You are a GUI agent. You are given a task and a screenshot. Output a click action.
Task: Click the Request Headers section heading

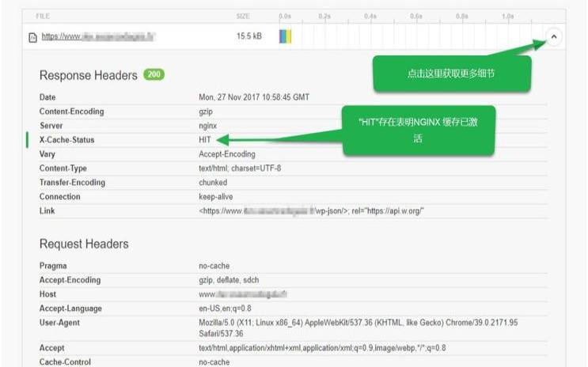coord(84,244)
